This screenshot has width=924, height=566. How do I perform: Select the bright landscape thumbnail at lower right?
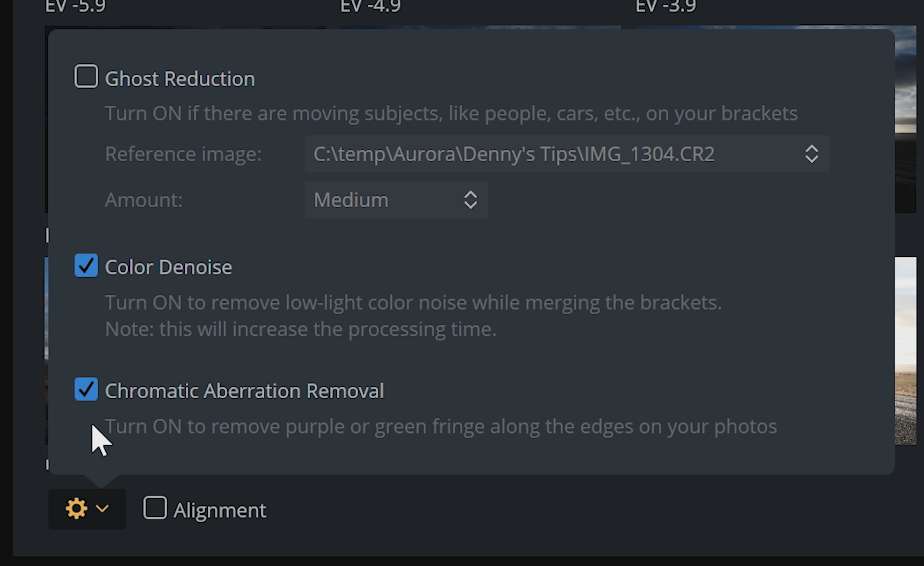pyautogui.click(x=906, y=351)
